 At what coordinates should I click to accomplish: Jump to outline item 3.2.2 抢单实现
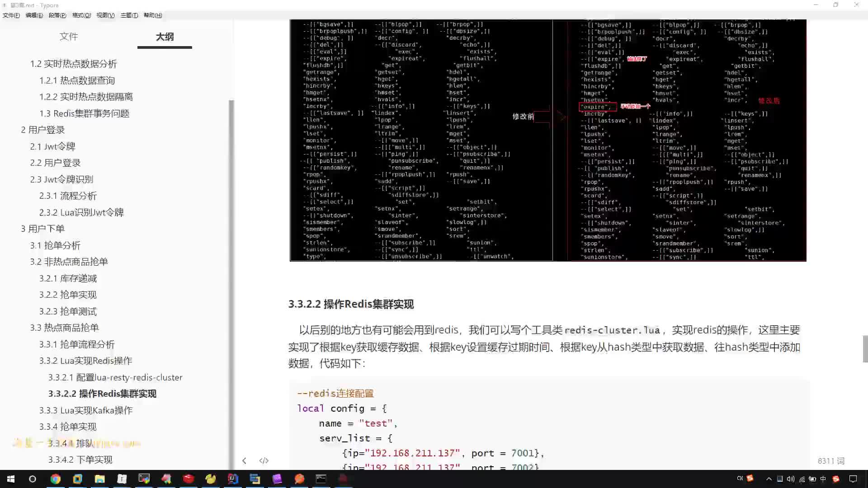coord(68,295)
